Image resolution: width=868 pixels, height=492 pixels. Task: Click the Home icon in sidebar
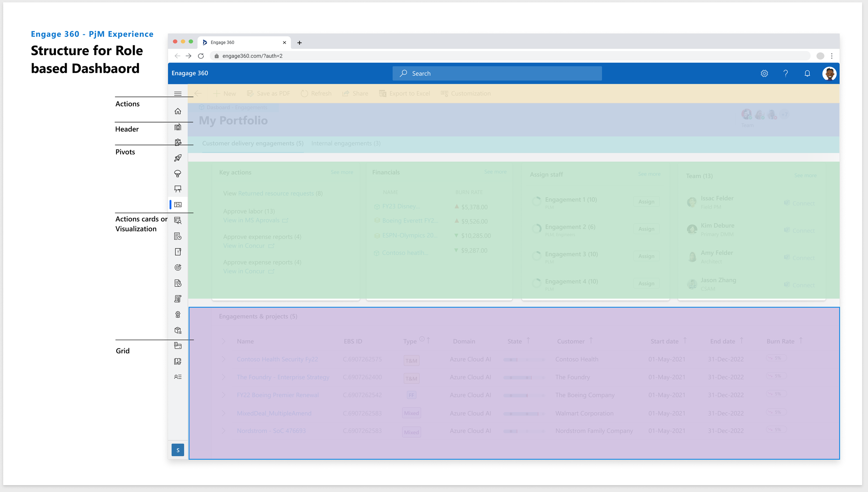(x=178, y=111)
